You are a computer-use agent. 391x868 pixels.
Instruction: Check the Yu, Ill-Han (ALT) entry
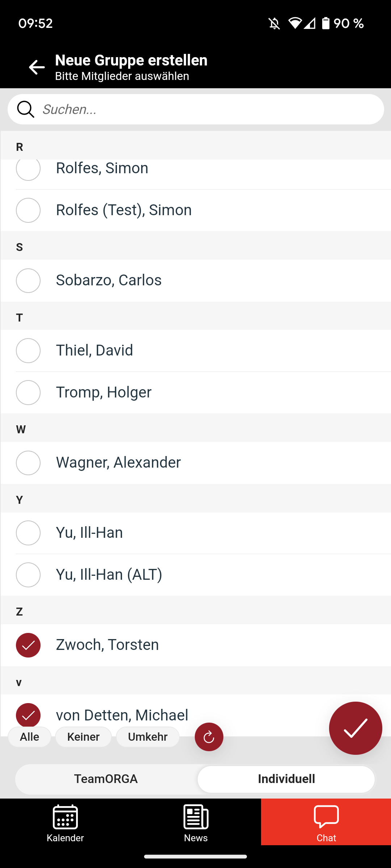click(28, 575)
